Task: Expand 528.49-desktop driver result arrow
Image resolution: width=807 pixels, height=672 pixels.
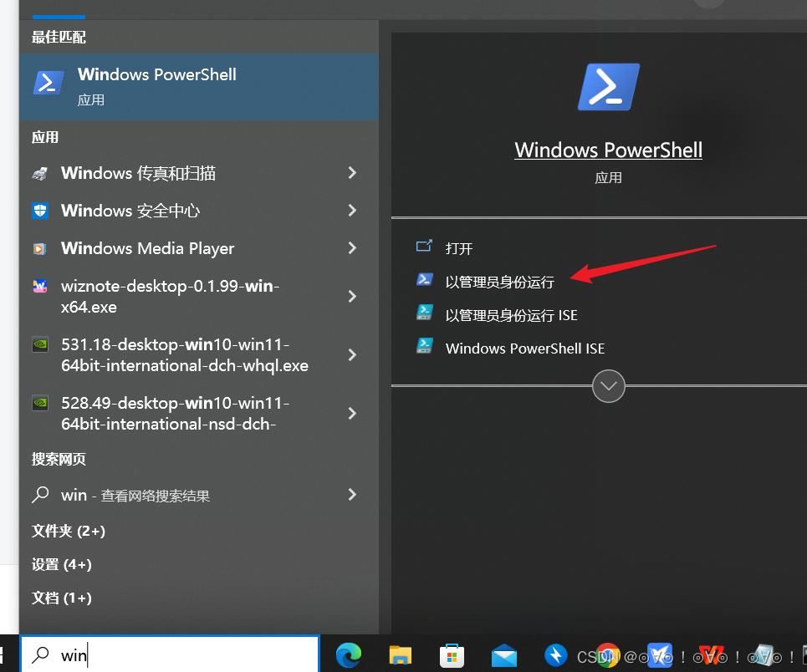Action: [352, 414]
